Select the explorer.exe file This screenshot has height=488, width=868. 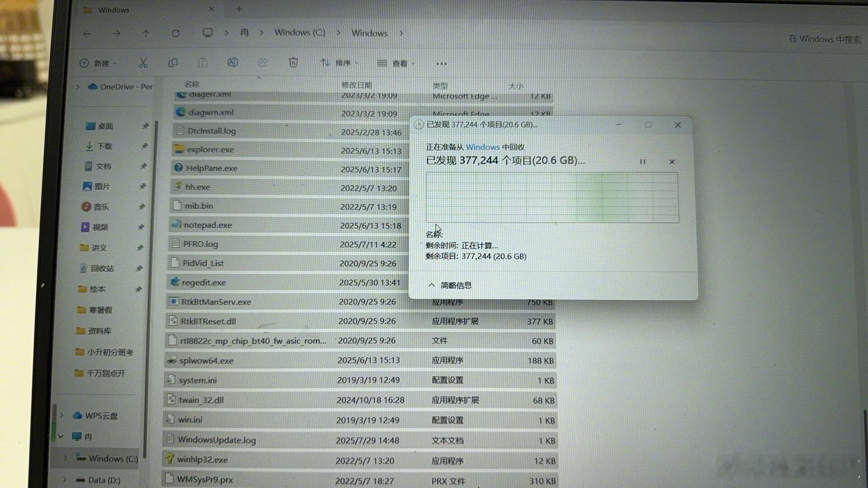[x=211, y=150]
